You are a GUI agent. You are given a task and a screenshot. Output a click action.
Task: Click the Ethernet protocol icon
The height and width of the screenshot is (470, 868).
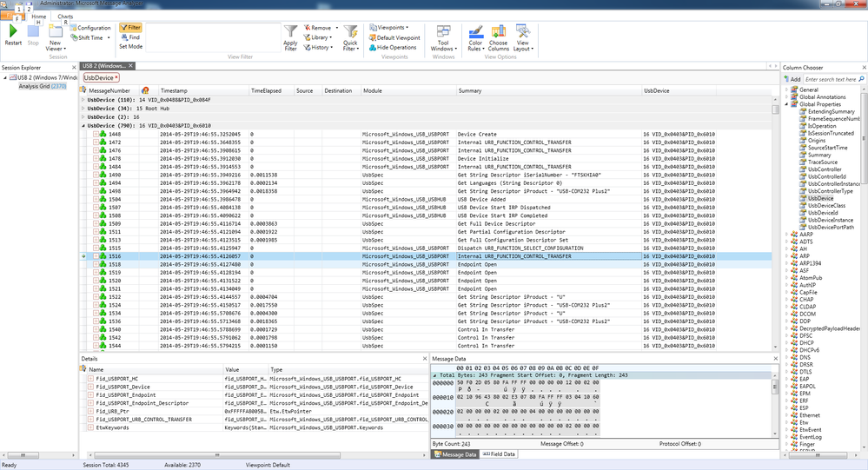coord(794,415)
